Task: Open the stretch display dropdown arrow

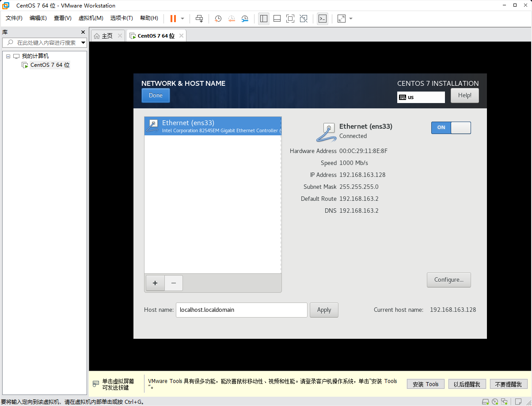Action: coord(351,19)
